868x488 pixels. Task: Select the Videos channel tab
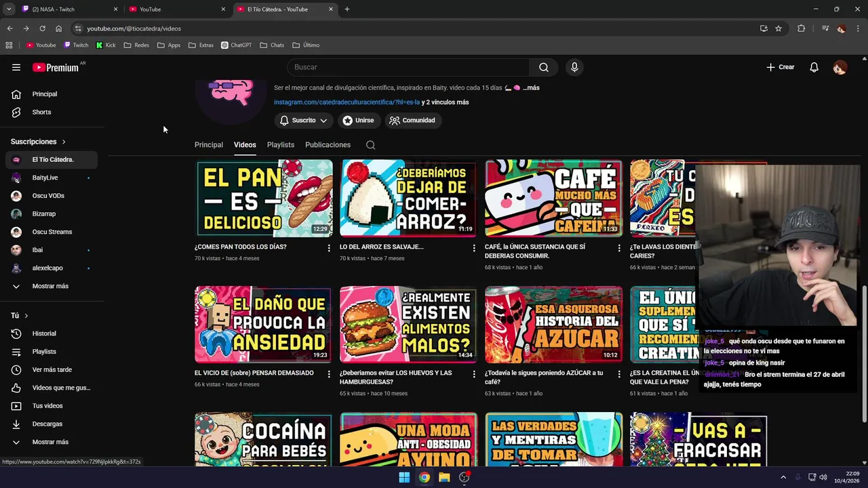pyautogui.click(x=245, y=145)
